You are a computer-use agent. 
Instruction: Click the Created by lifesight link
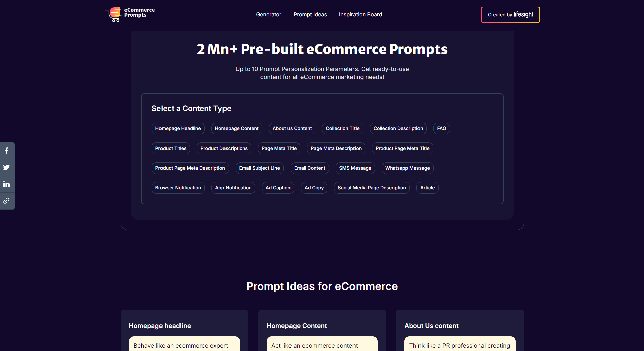510,15
